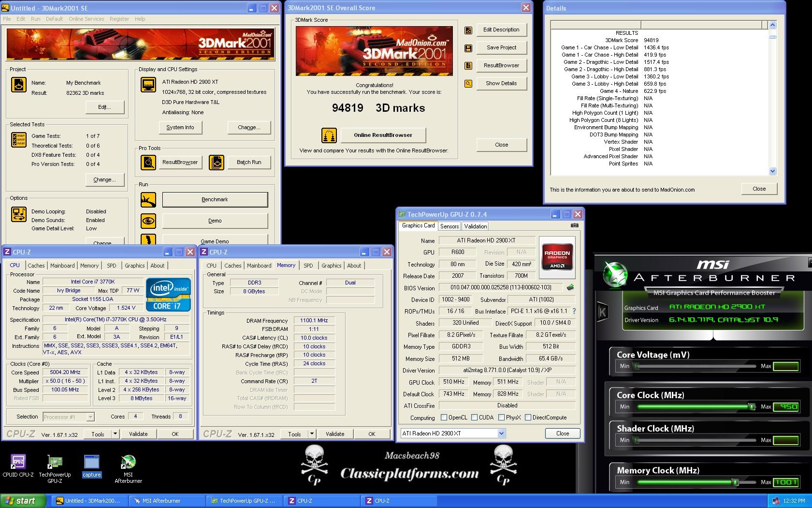Click the Close button in Details window
Viewport: 812px width, 508px height.
click(x=759, y=189)
